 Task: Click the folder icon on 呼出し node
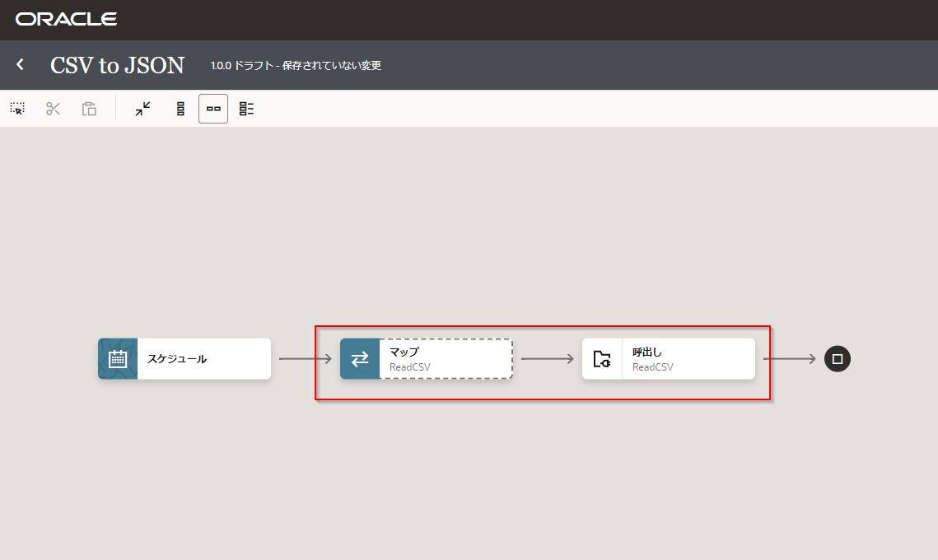[x=602, y=359]
